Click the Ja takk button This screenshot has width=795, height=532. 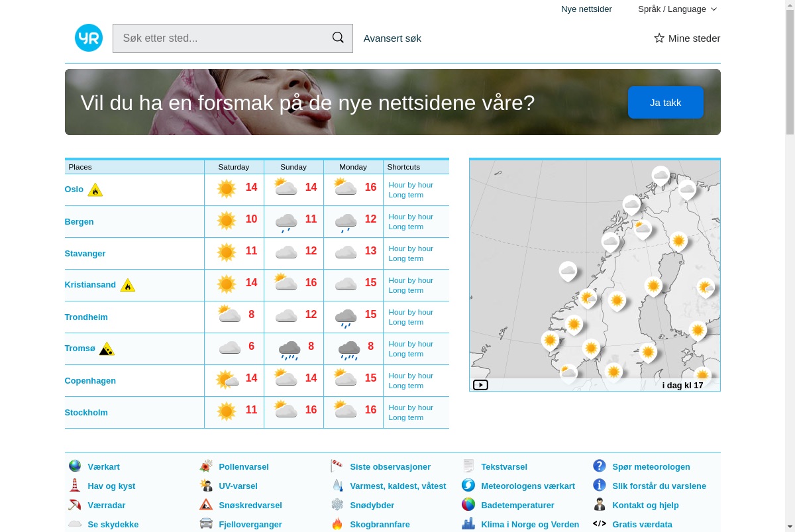666,103
